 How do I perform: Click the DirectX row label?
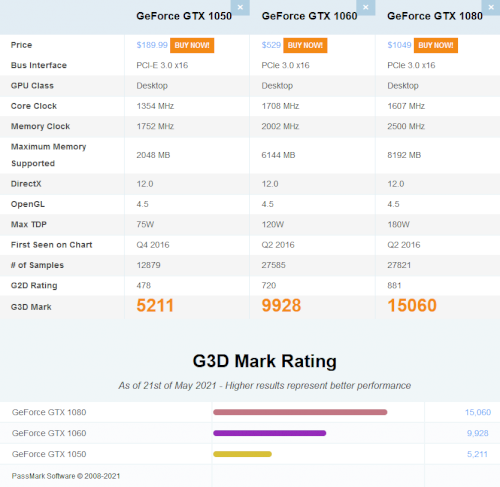[26, 184]
